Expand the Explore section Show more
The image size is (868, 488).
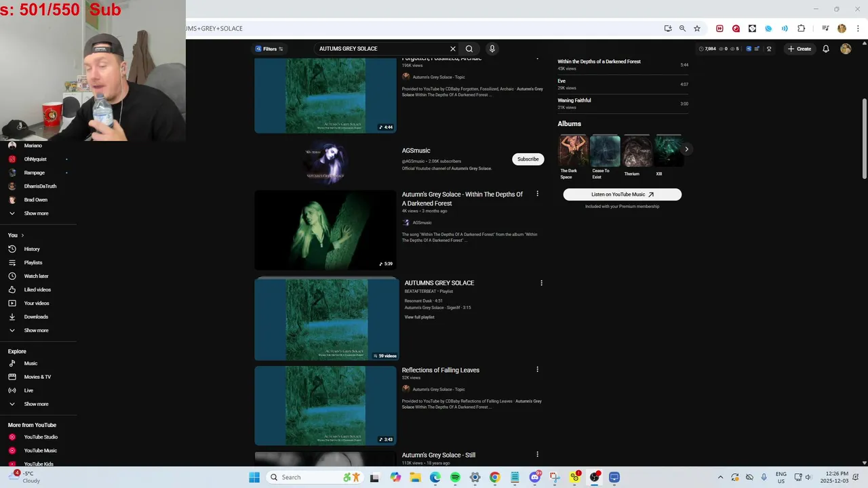pos(36,404)
